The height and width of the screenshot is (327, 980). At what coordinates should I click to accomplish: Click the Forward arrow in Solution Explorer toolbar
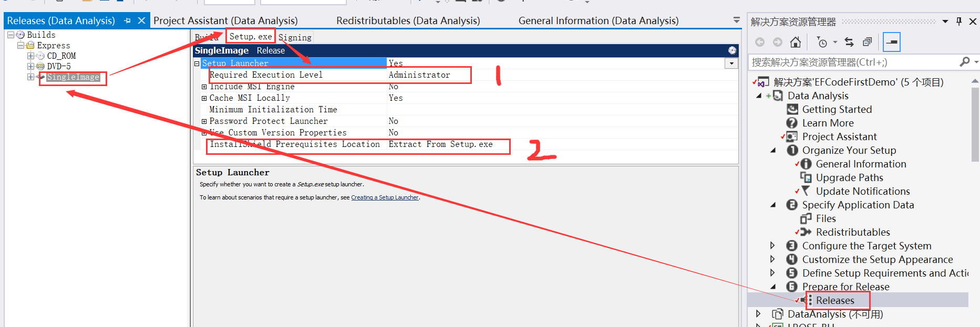778,42
